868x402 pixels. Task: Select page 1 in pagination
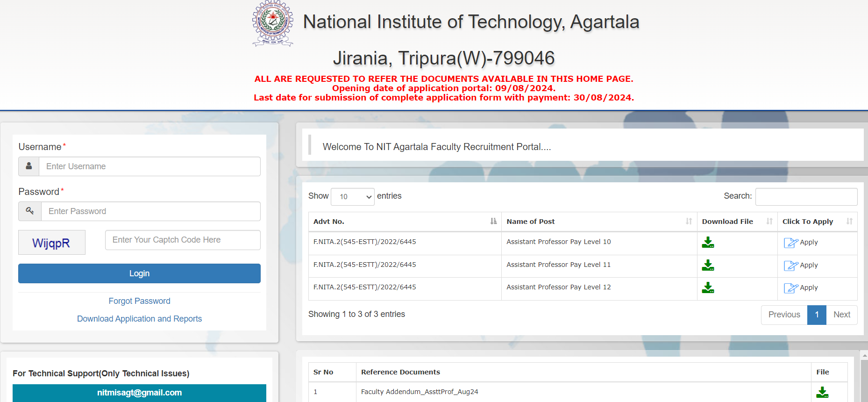pos(817,315)
